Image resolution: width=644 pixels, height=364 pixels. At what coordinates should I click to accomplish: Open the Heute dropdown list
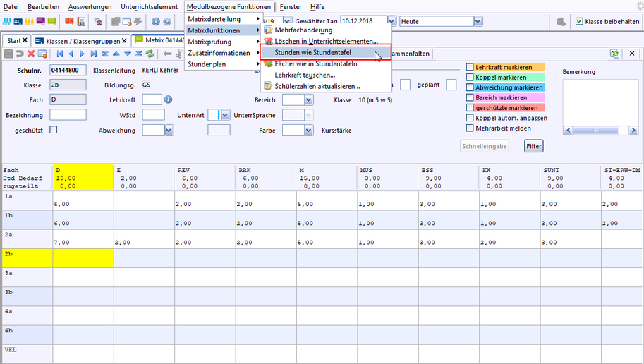(x=478, y=22)
